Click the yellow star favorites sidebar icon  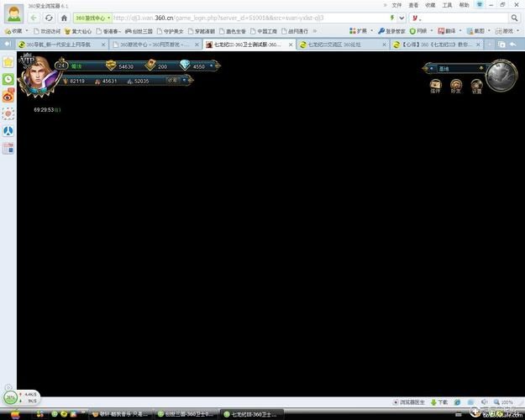coord(8,62)
